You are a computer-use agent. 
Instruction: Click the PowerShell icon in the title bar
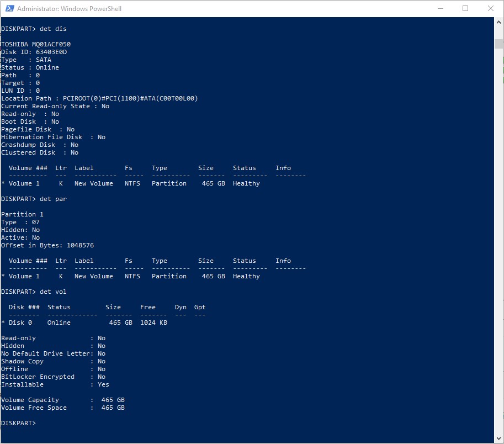8,9
